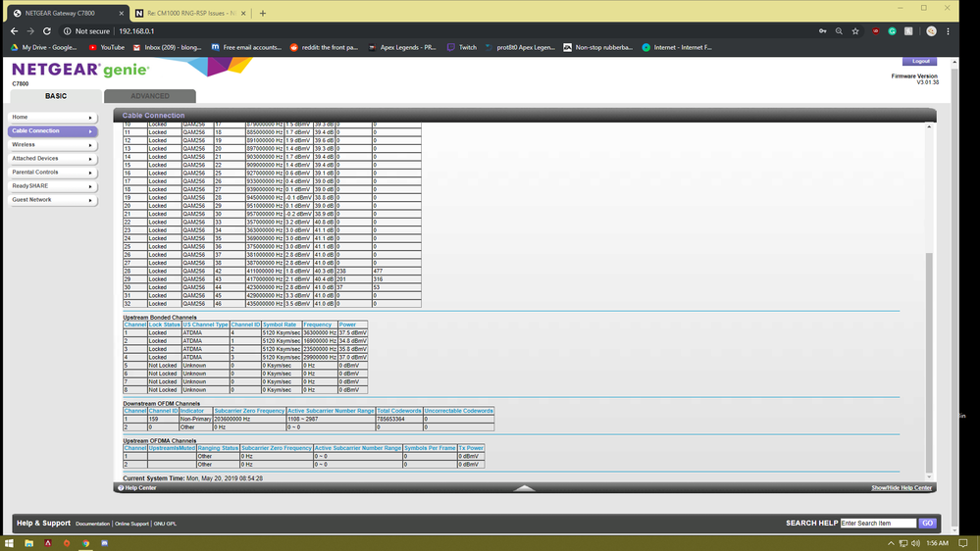Screen dimensions: 980x551
Task: Click the red extension icon in toolbar
Action: [876, 31]
